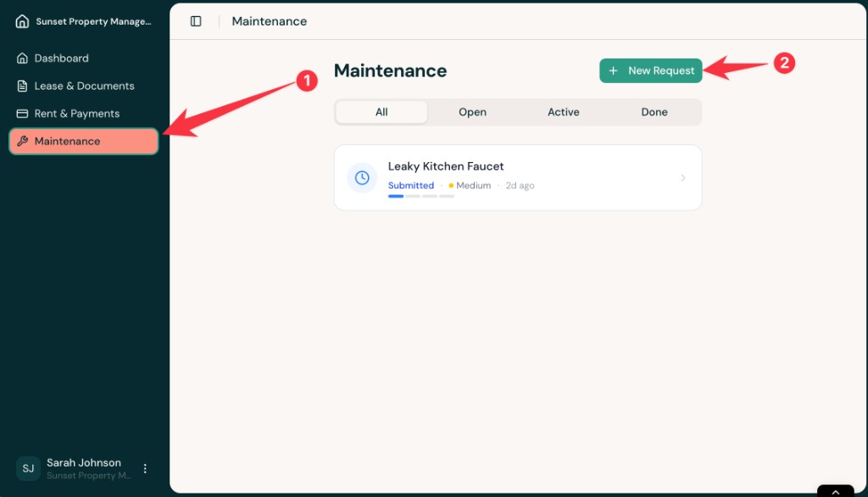Viewport: 868px width, 497px height.
Task: Open Dashboard via its home icon
Action: click(x=20, y=58)
